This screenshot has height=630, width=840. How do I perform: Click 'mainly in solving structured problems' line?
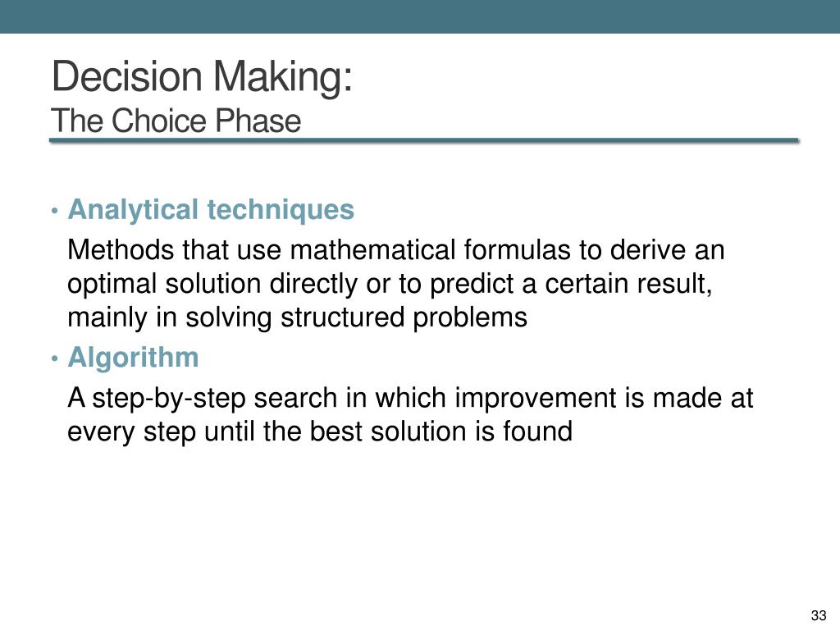click(297, 317)
